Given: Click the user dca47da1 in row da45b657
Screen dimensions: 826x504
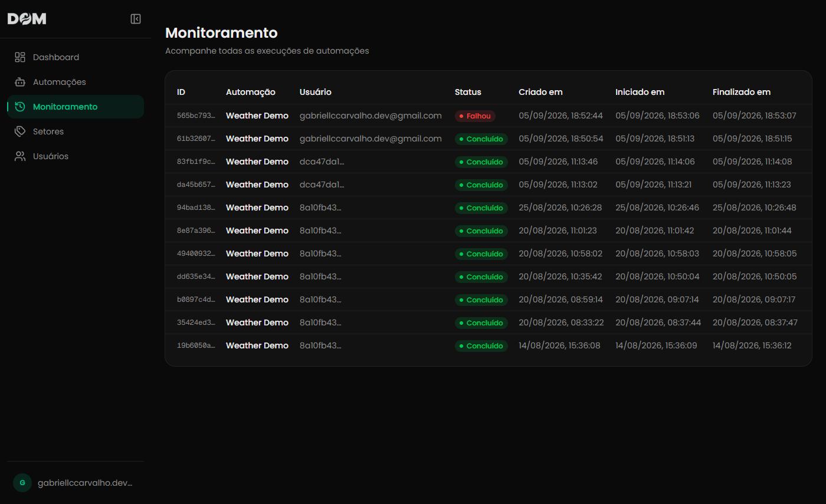Looking at the screenshot, I should [x=322, y=185].
